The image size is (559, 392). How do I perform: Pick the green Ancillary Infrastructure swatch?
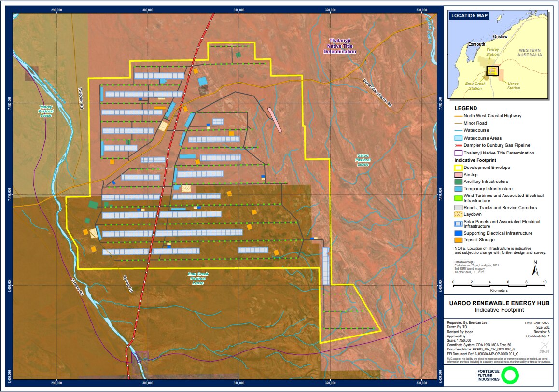tap(459, 182)
